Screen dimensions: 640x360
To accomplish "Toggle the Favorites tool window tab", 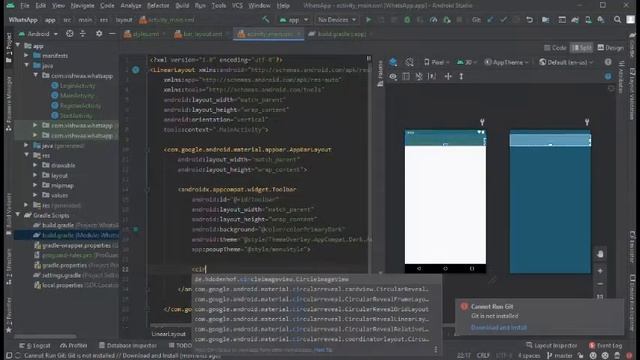I will point(9,315).
